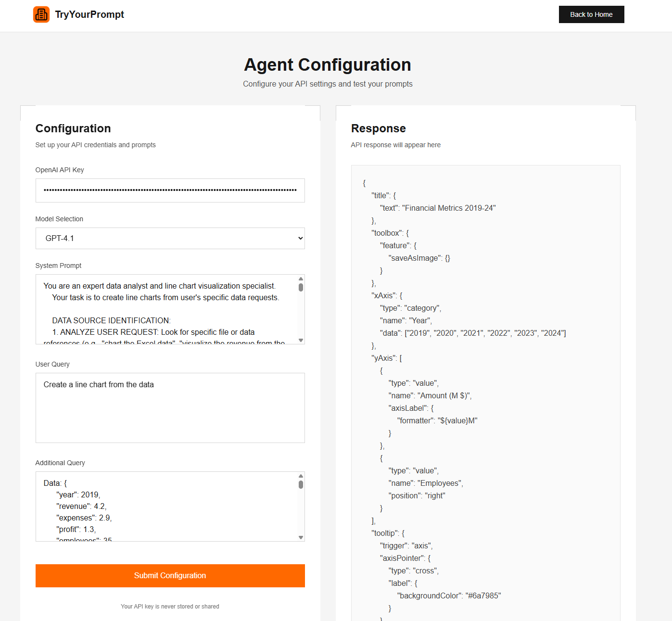Click the dropdown chevron of Model Selection
This screenshot has width=672, height=621.
pyautogui.click(x=300, y=238)
